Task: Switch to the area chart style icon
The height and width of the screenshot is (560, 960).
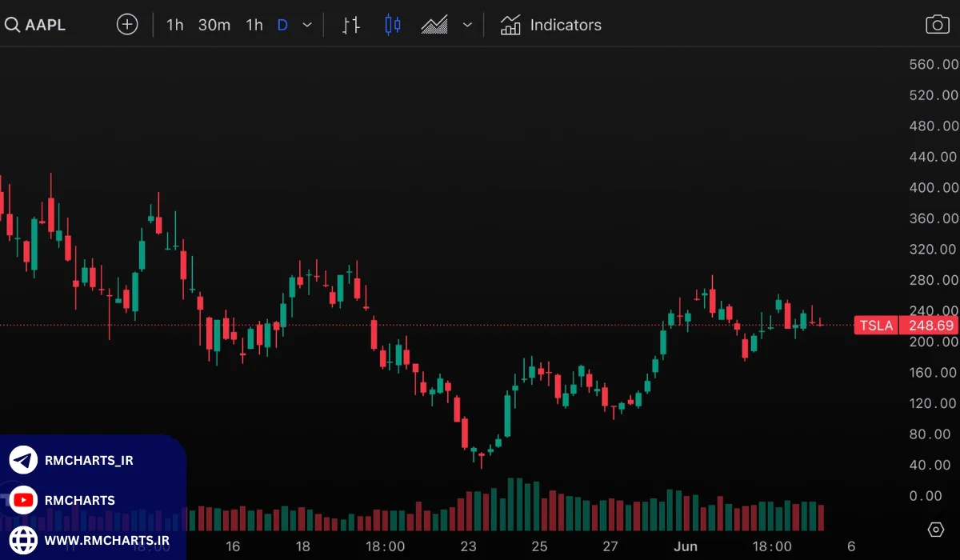Action: 434,25
